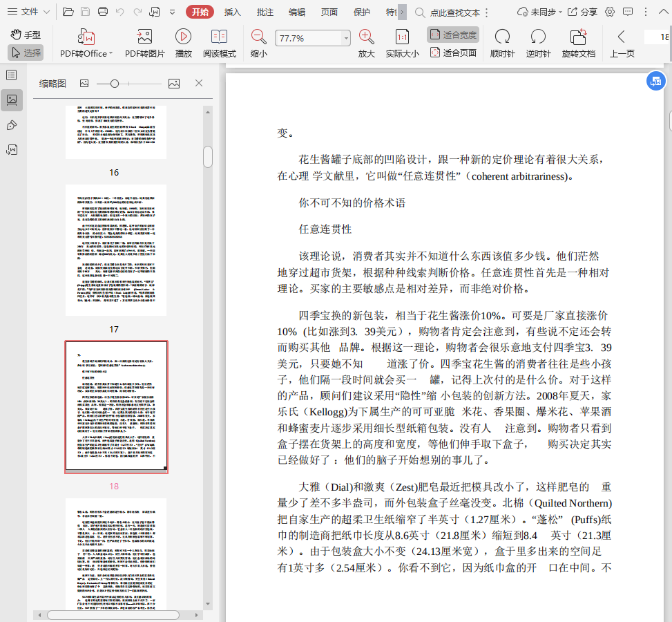Open the outline/bookmarks sidebar panel
Screen dimensions: 672x622
tap(12, 75)
